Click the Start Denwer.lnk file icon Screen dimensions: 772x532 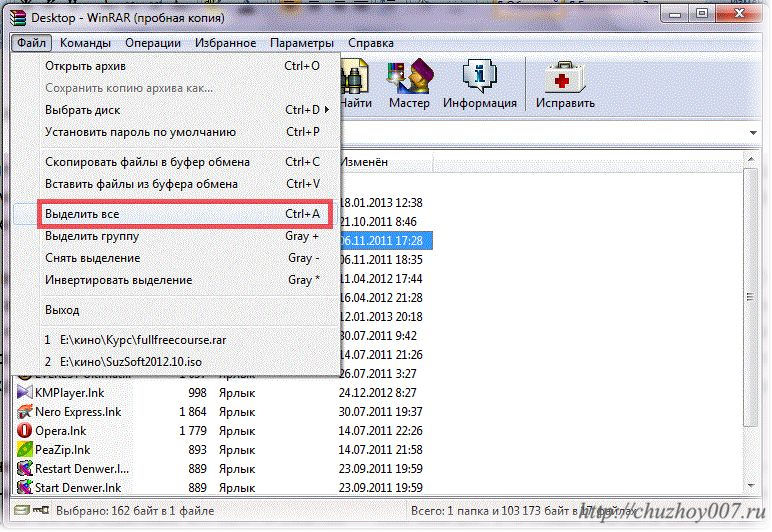click(x=24, y=487)
